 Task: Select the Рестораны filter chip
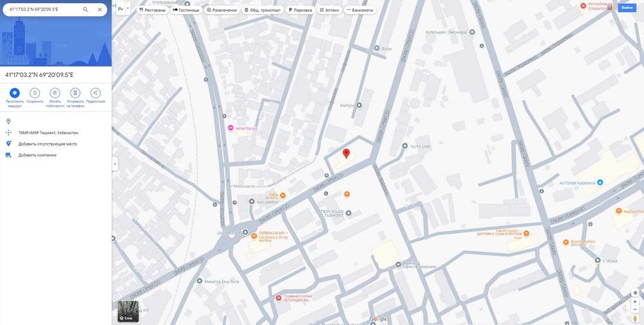[x=153, y=10]
